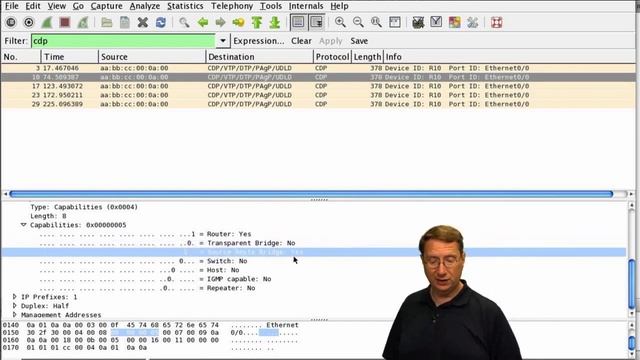This screenshot has width=640, height=360.
Task: Click the Expression... button
Action: pos(259,41)
